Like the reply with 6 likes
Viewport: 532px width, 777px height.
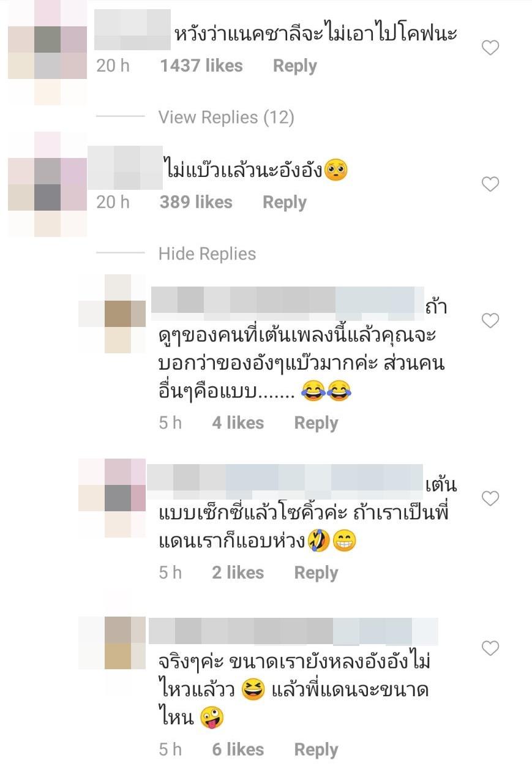tap(490, 648)
